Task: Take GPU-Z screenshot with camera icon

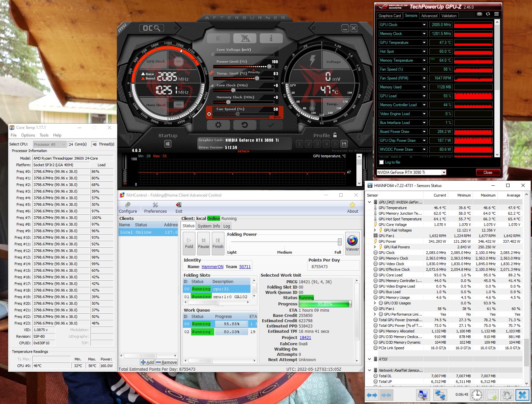Action: 480,14
